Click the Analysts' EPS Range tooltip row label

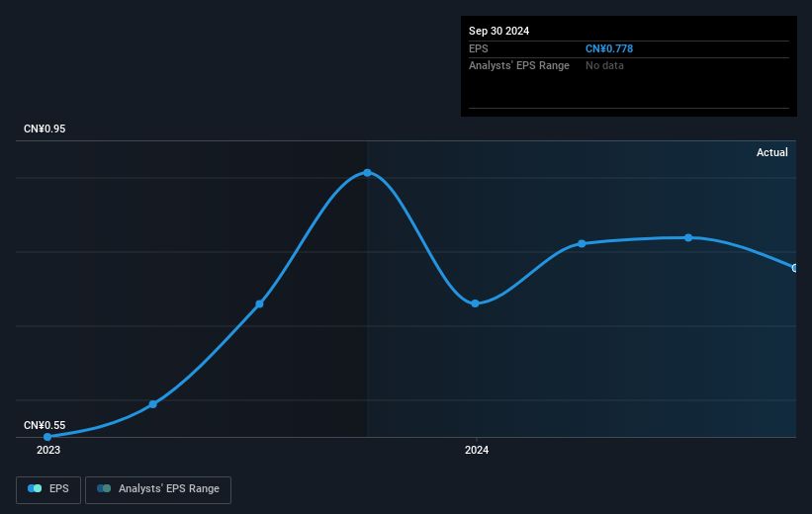click(x=519, y=66)
